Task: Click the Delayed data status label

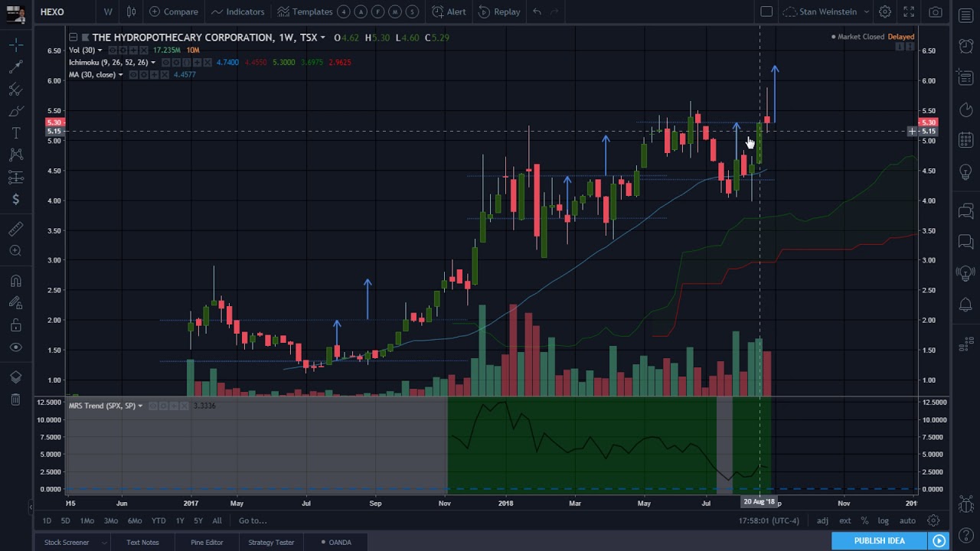Action: [901, 37]
